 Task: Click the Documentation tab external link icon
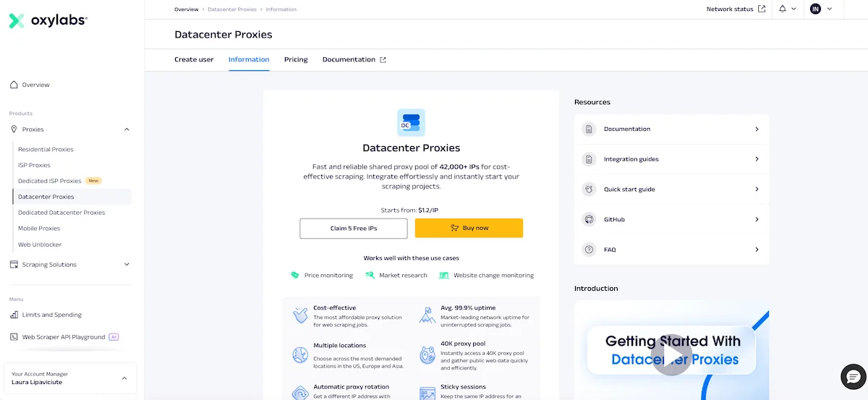383,60
